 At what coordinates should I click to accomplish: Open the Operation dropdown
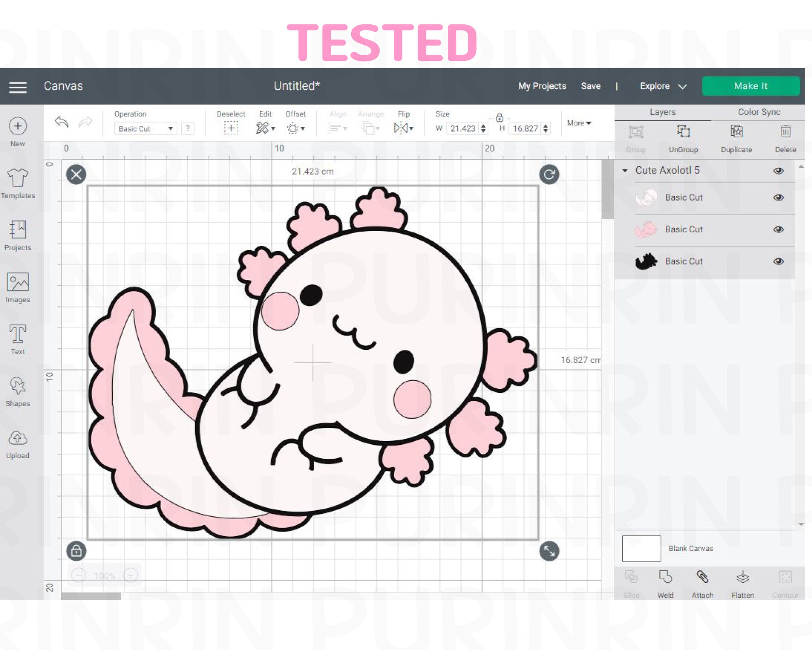[145, 129]
